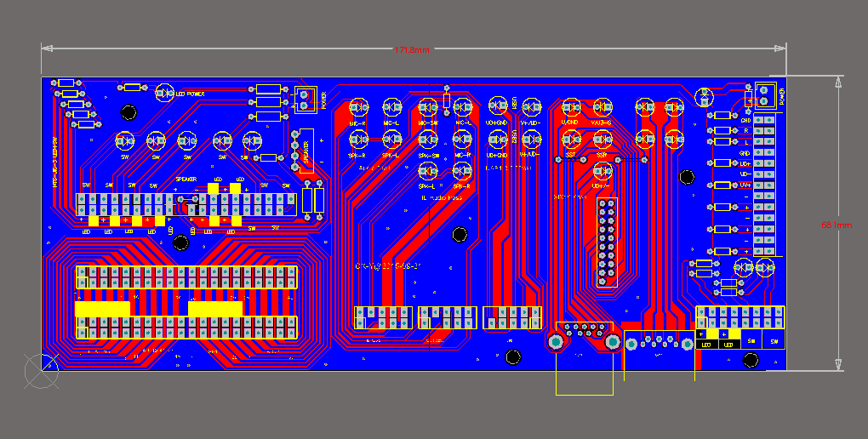Select the bottom-right dual-row header above LED labels

click(x=740, y=317)
